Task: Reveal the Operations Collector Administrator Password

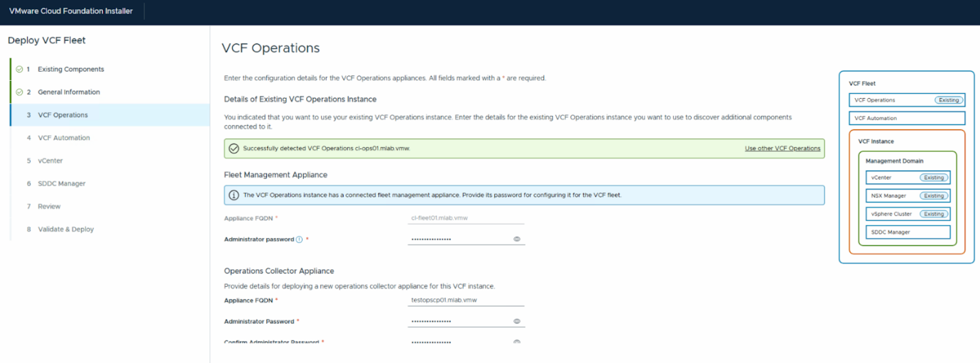Action: [516, 322]
